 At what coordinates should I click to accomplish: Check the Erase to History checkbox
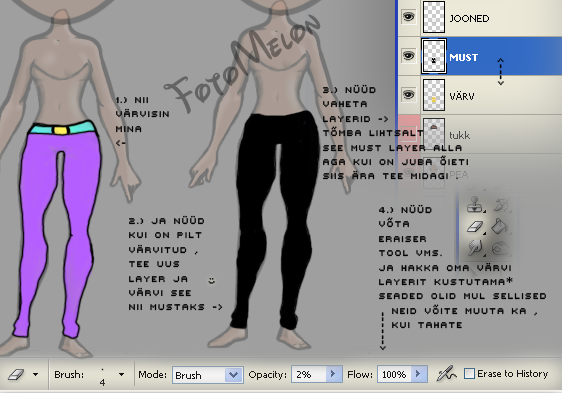[x=469, y=374]
